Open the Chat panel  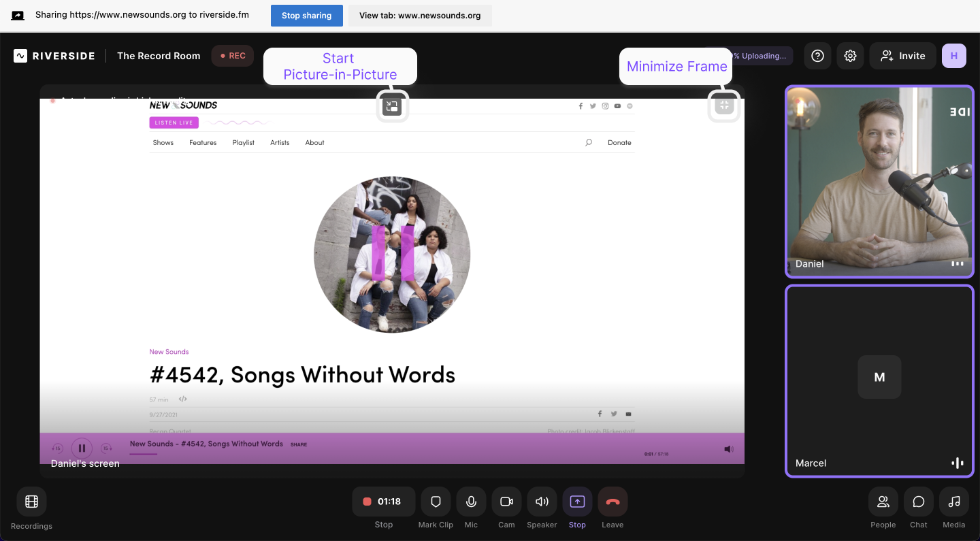tap(919, 502)
